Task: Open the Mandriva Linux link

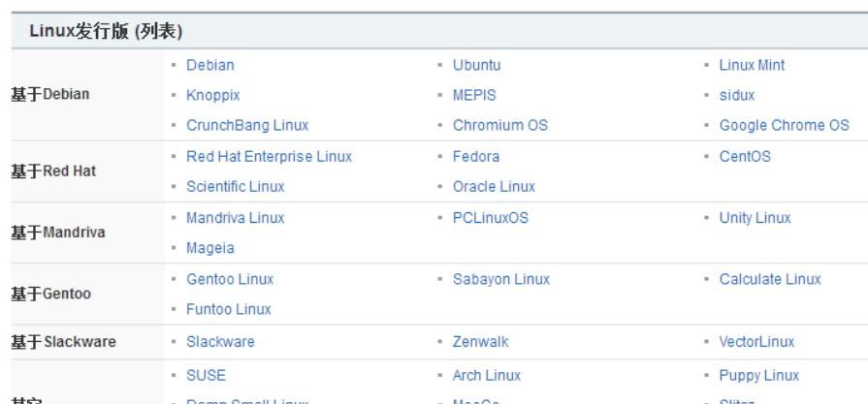Action: click(235, 218)
